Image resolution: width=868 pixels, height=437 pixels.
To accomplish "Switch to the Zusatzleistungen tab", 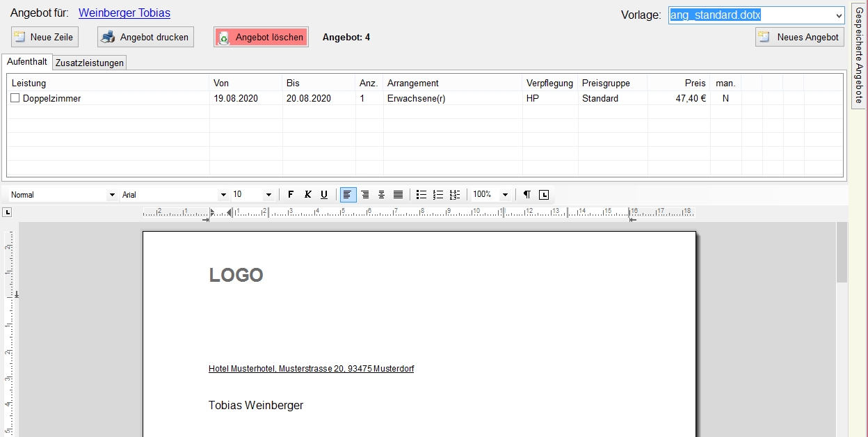I will 90,63.
